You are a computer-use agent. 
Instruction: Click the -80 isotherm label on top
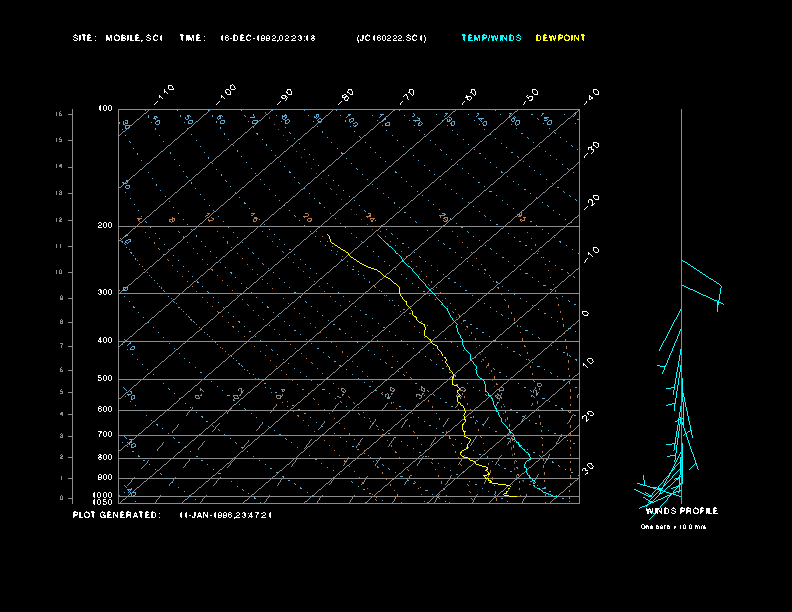pyautogui.click(x=346, y=97)
